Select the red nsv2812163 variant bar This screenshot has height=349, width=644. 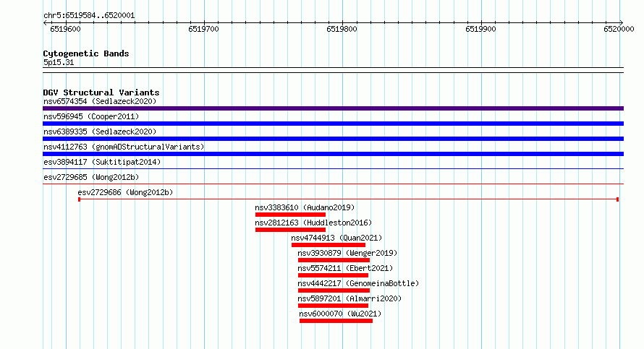coord(290,230)
